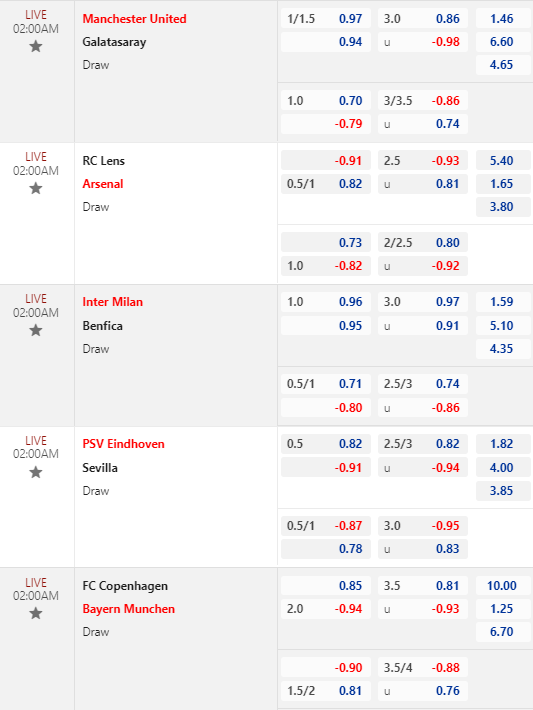Pick over 2.5 odds -0.93 for Lens match
Screen dimensions: 533x710
coord(423,161)
